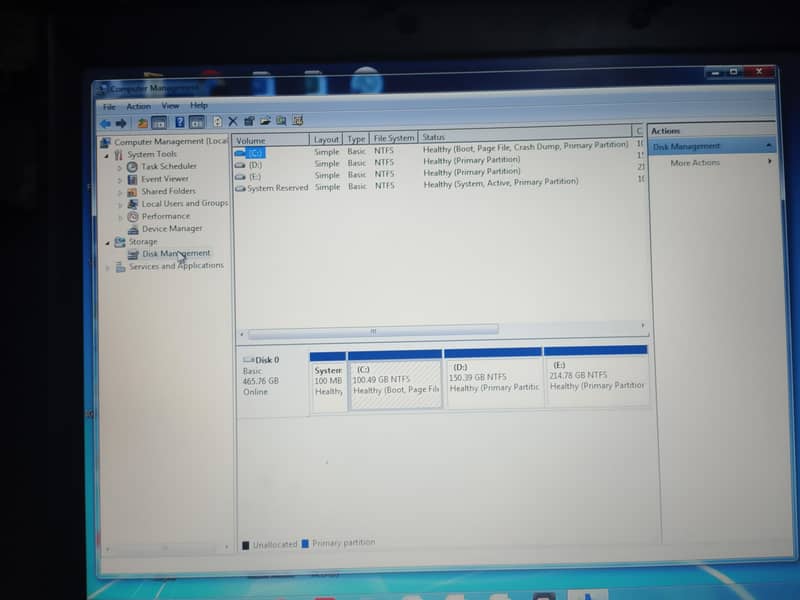Screen dimensions: 800x600
Task: Open the Action menu
Action: click(137, 105)
